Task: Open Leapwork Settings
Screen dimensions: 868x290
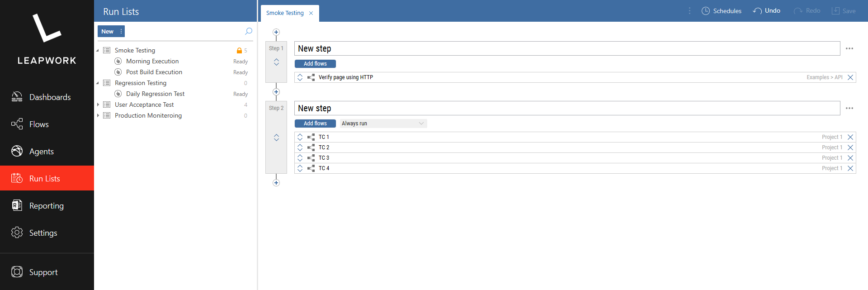Action: (43, 233)
